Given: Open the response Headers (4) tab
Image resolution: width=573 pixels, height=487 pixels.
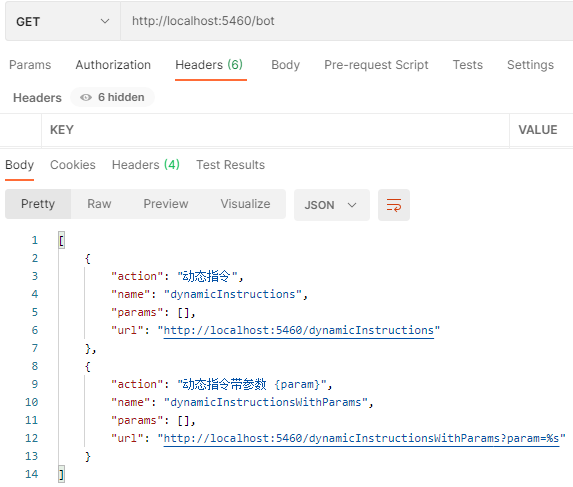Looking at the screenshot, I should 145,165.
